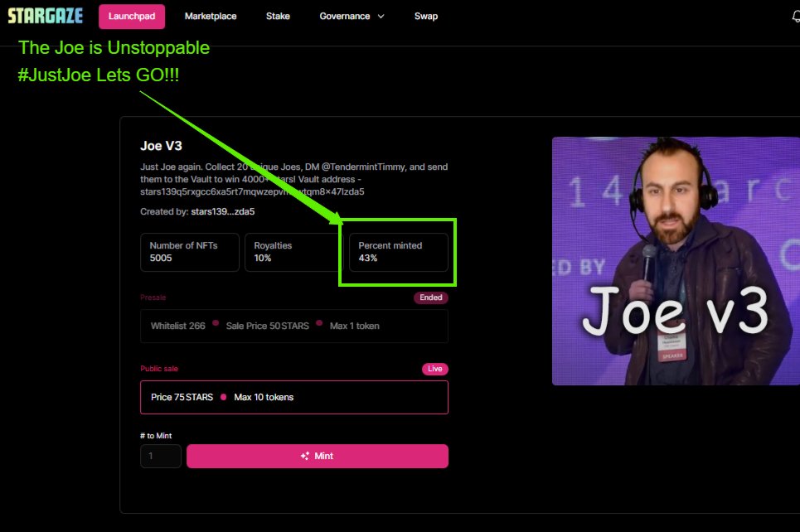The height and width of the screenshot is (532, 800).
Task: Open creator link stars139...zda5
Action: pyautogui.click(x=222, y=211)
